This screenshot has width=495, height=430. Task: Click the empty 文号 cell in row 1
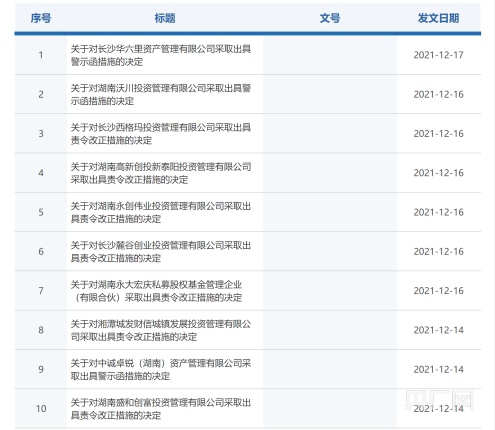click(x=330, y=55)
